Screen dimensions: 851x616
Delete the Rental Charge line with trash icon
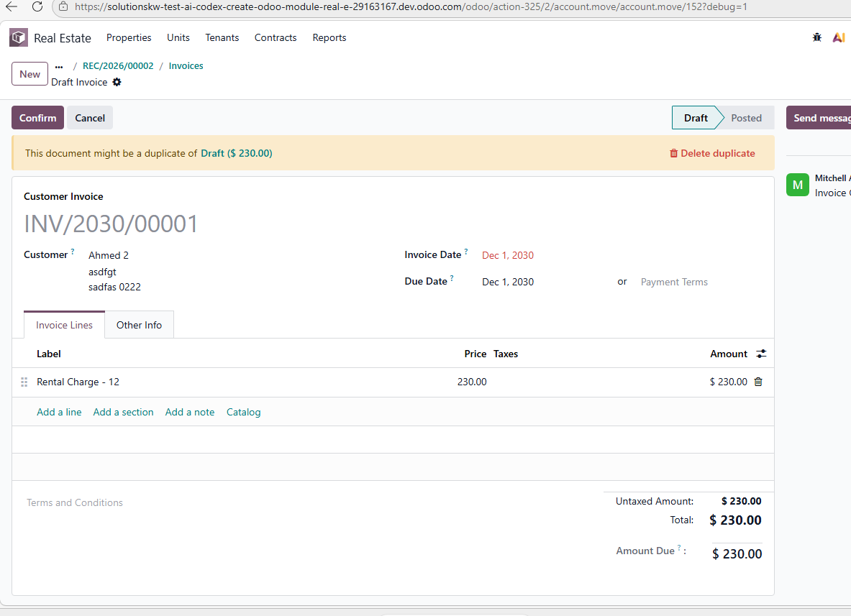pos(758,382)
